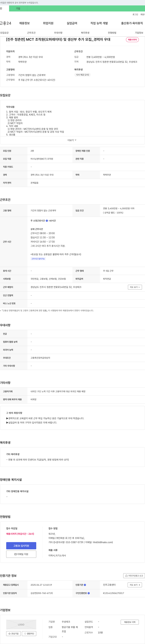Switch to the 기업 tab

(18, 8)
